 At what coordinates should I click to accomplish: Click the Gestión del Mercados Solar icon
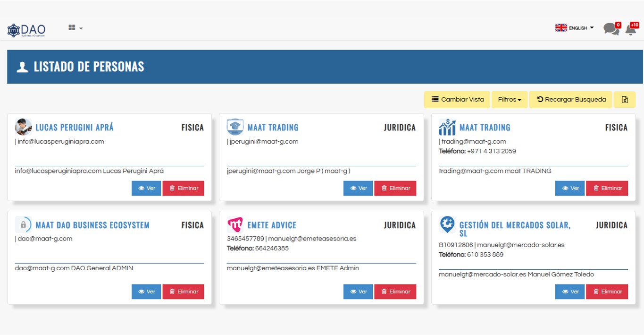tap(447, 224)
